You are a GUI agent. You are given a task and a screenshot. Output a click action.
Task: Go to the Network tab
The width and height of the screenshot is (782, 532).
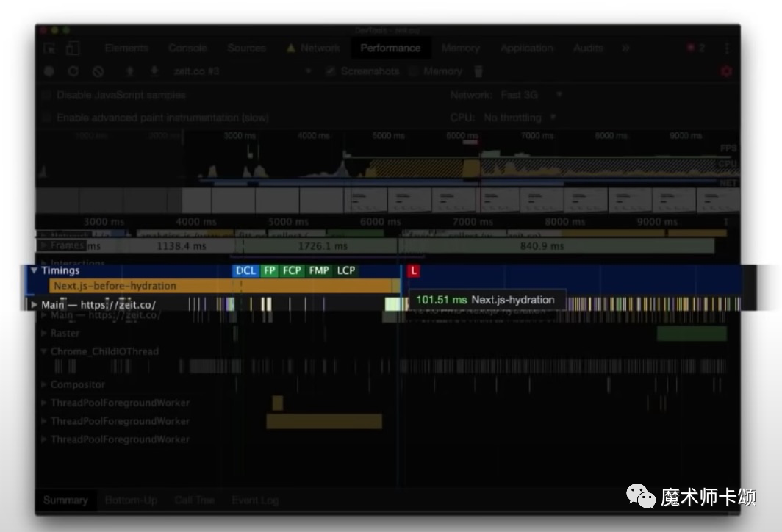tap(320, 48)
